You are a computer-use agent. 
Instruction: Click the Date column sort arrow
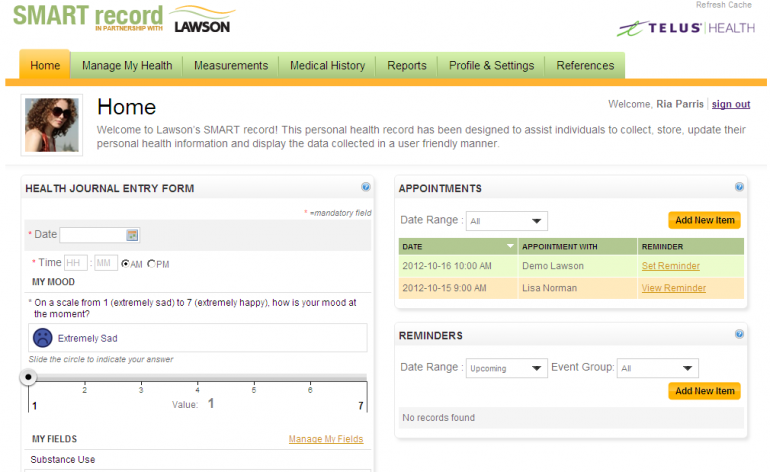coord(510,246)
